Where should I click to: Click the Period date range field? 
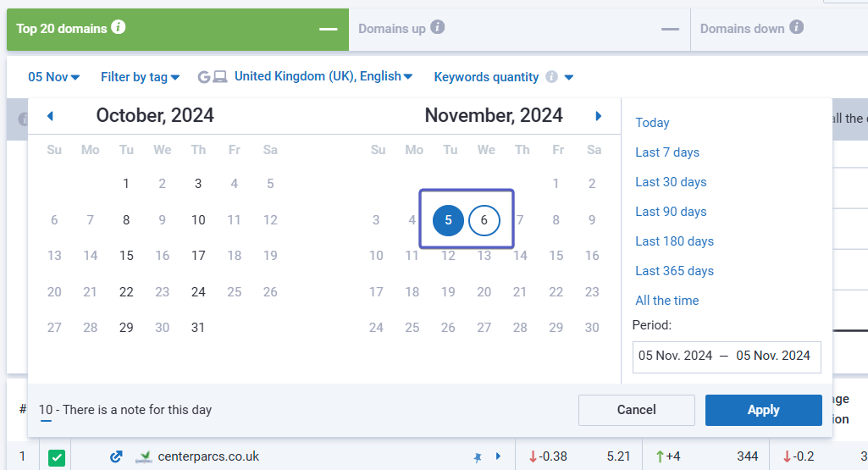click(726, 356)
